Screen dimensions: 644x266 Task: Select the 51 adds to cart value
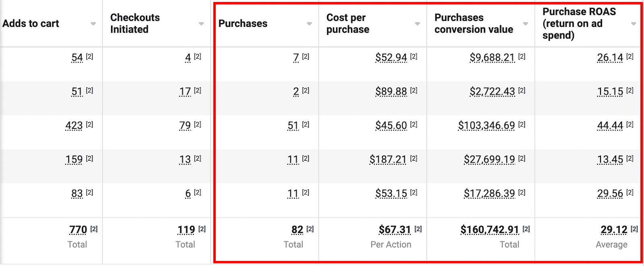coord(77,92)
